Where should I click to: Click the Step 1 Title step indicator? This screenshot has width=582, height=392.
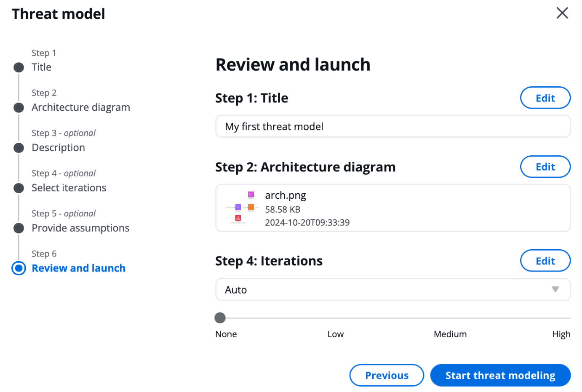19,67
